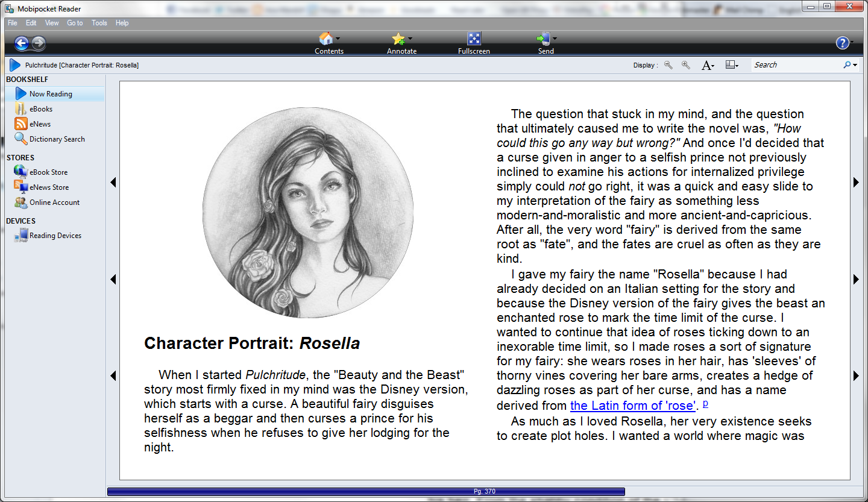Expand the Help icon dropdown arrow

(x=852, y=43)
